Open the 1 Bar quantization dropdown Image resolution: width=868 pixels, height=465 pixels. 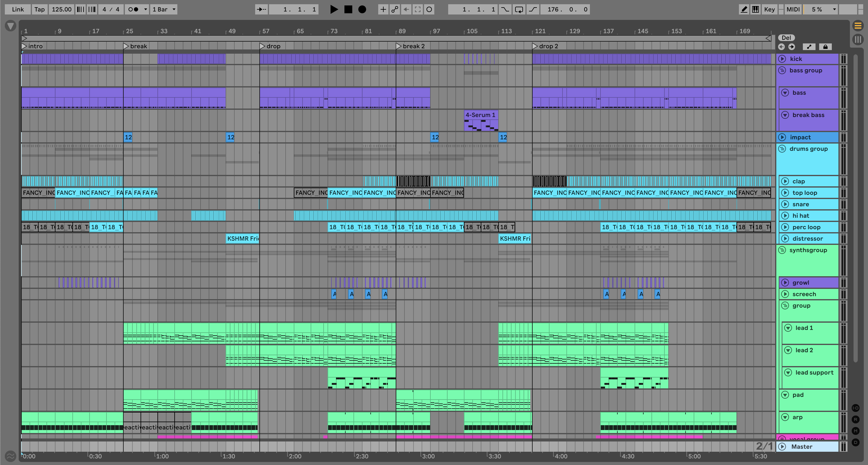tap(164, 9)
